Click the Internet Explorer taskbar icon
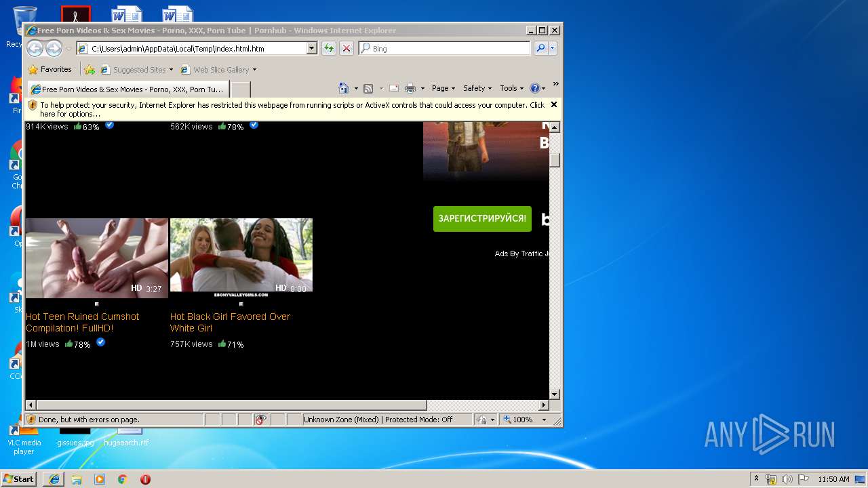The width and height of the screenshot is (868, 488). coord(54,479)
